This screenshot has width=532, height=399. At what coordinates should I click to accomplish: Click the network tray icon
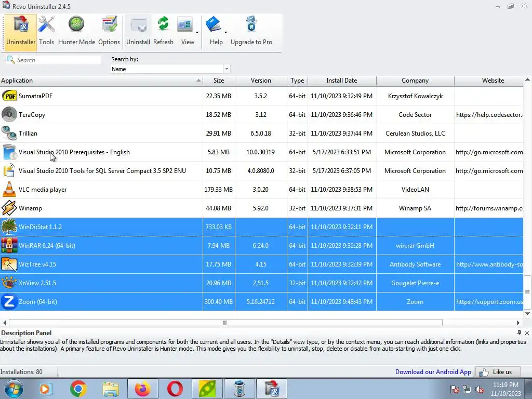pos(467,390)
